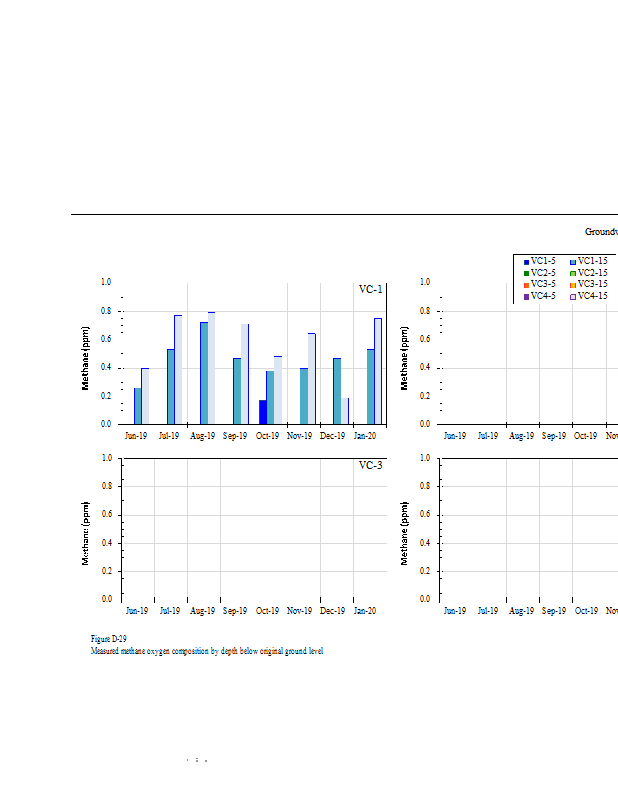Click the dark blue Oct-19 bar in VC-1
Screen dimensions: 618x800
tap(263, 412)
